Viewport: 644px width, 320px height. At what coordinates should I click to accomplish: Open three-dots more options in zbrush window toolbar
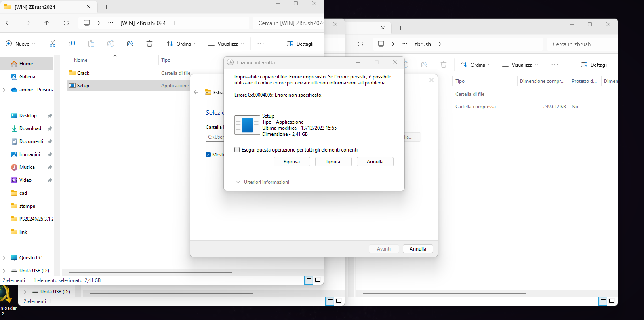pyautogui.click(x=555, y=65)
